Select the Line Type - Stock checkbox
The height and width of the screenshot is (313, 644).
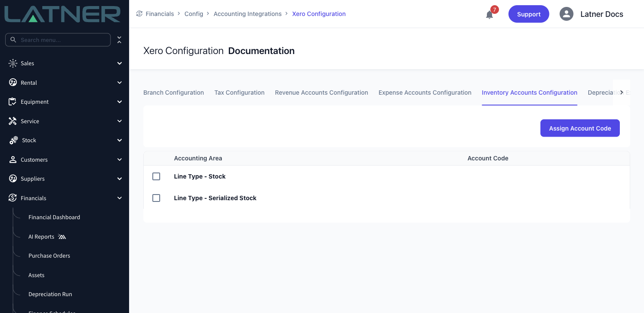[x=156, y=176]
